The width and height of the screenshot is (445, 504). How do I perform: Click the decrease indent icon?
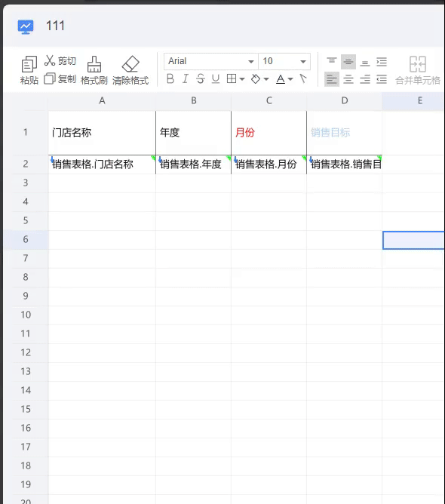pos(382,79)
